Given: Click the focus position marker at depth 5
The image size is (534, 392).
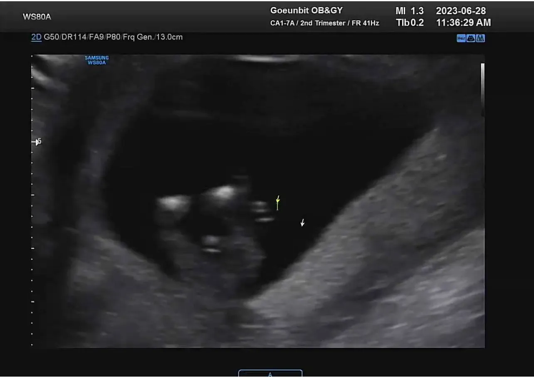Looking at the screenshot, I should tap(37, 142).
